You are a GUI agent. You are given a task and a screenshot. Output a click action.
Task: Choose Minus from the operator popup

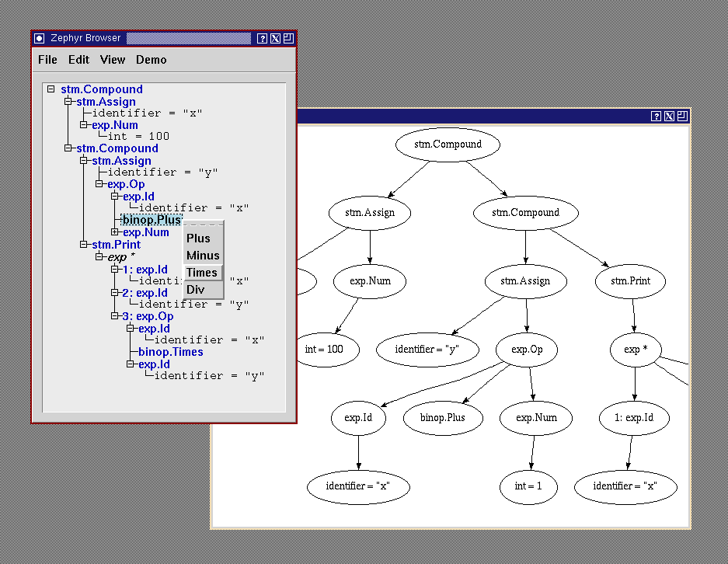point(203,256)
